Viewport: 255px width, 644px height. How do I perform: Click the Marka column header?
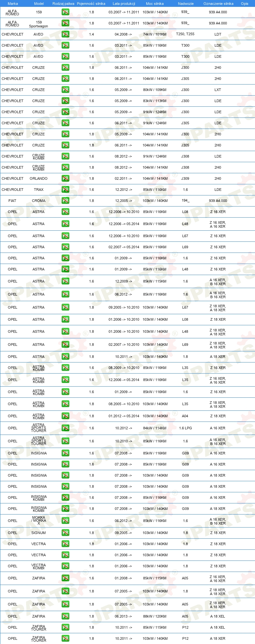13,4
